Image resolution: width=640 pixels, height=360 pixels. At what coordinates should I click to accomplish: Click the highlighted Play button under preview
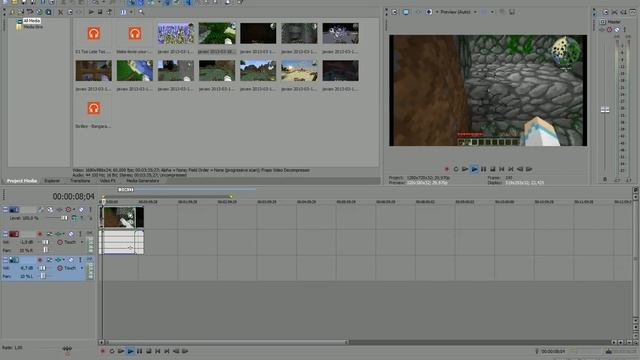(x=474, y=169)
